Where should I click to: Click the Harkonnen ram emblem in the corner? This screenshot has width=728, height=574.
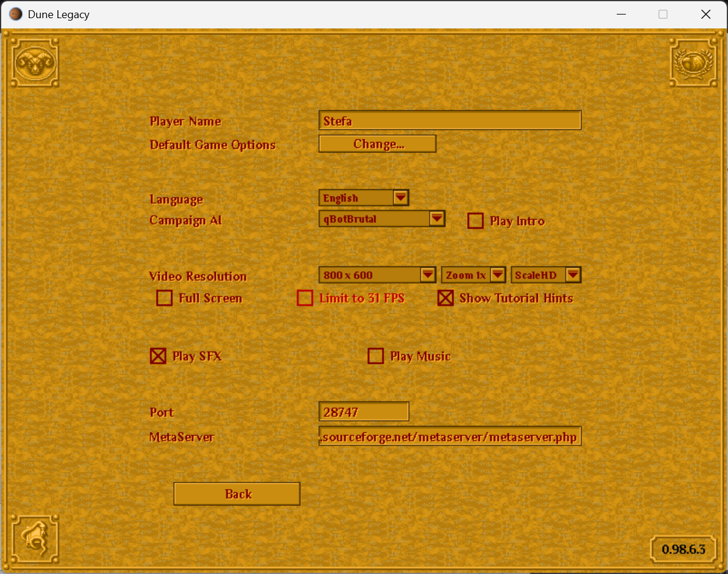pos(35,62)
